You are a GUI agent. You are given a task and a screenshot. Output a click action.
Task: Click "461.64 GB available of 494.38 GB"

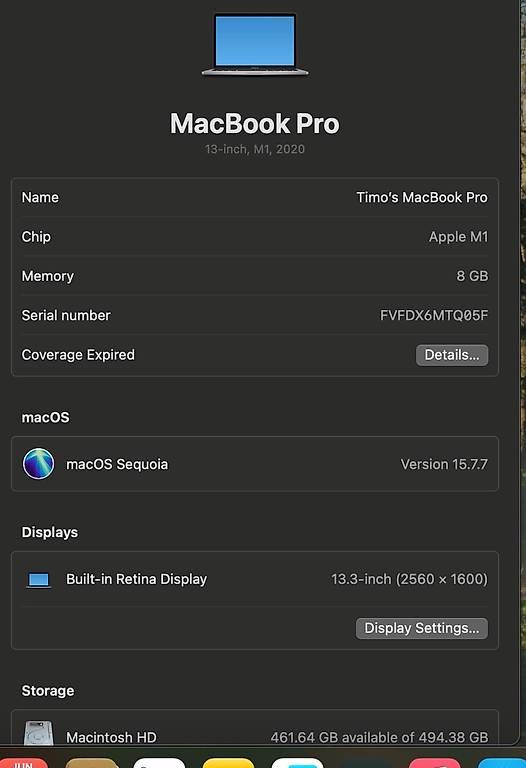click(x=380, y=737)
